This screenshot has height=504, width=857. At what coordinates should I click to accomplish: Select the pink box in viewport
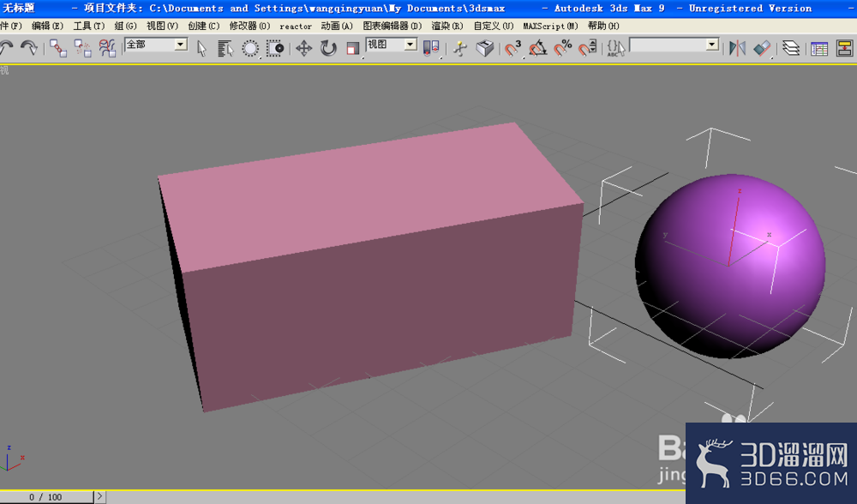click(x=372, y=267)
